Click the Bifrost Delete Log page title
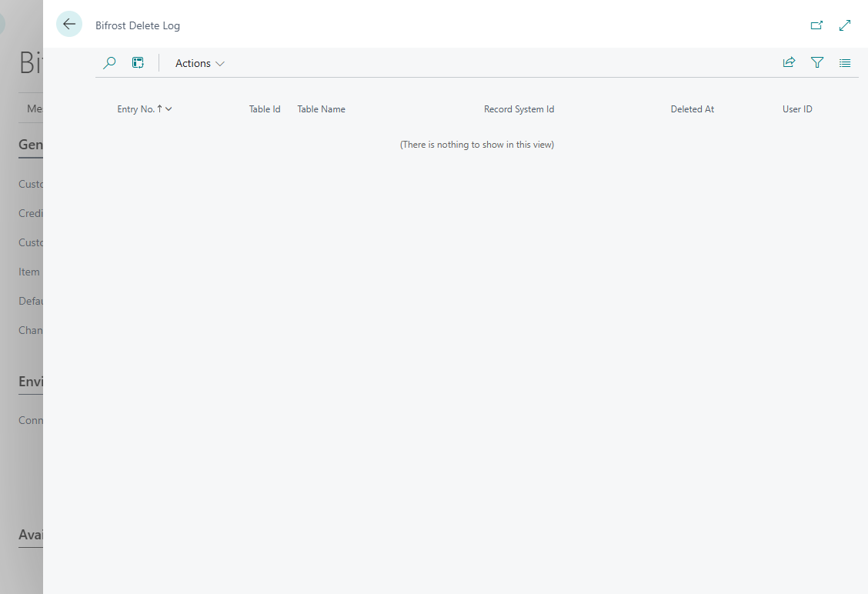Image resolution: width=868 pixels, height=594 pixels. click(x=138, y=25)
